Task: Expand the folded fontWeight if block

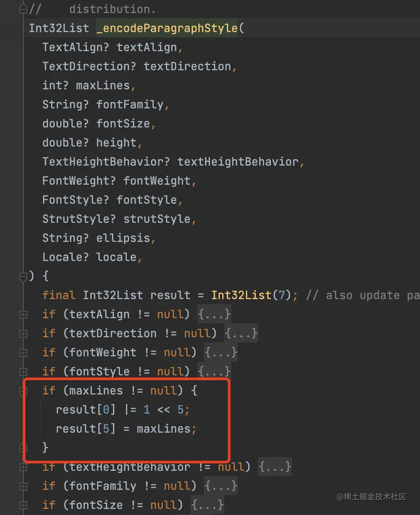Action: tap(23, 353)
